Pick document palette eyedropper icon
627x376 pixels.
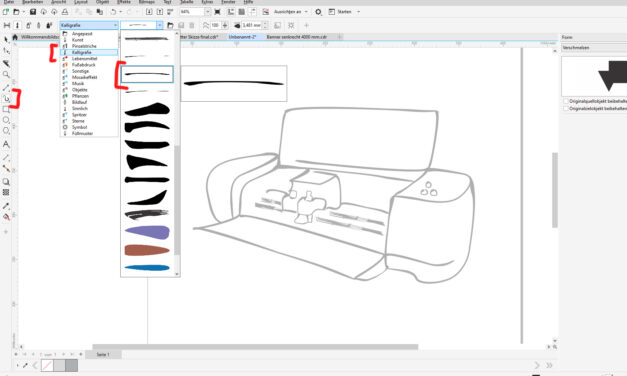click(25, 365)
